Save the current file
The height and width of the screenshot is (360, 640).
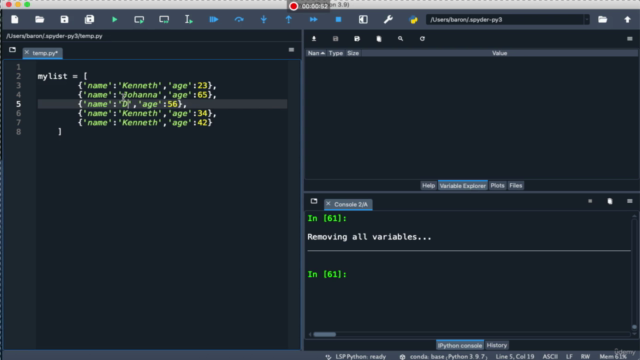[64, 19]
